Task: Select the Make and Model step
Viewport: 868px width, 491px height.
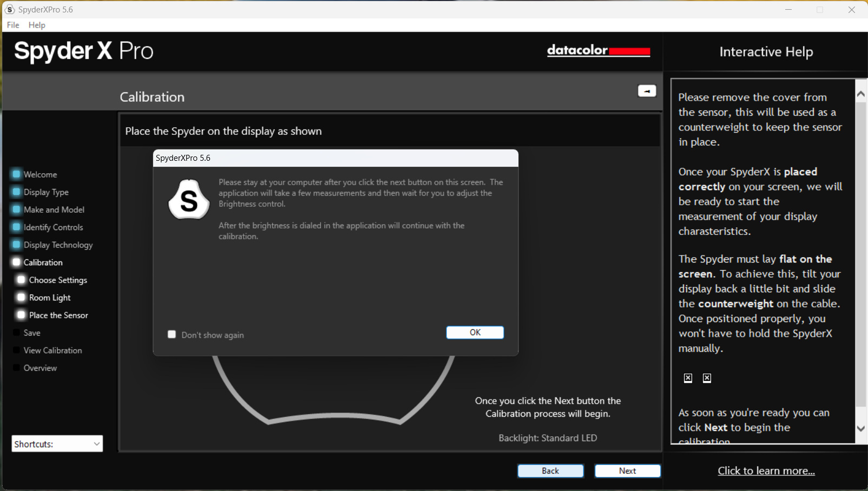Action: coord(54,210)
